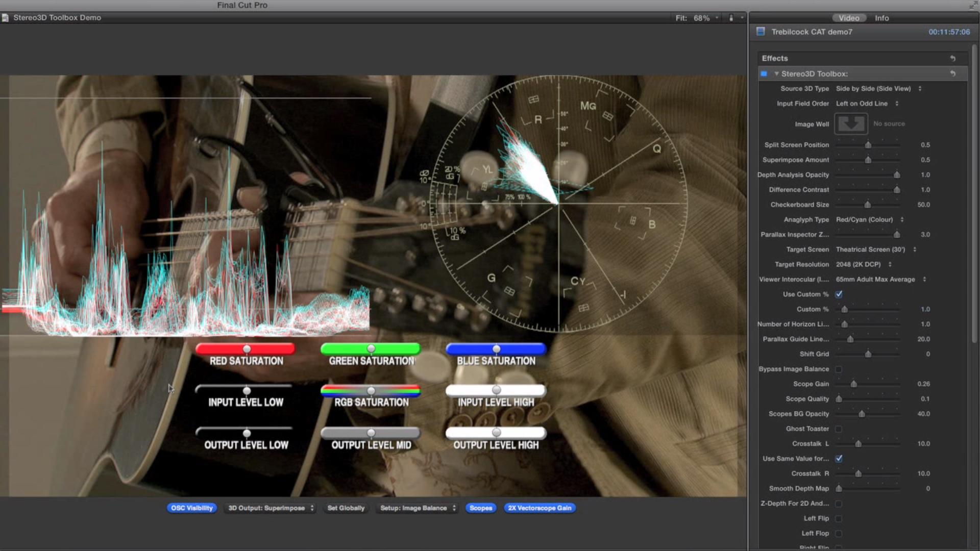This screenshot has height=551, width=980.
Task: Click Input Level Low slider handle
Action: tap(247, 391)
